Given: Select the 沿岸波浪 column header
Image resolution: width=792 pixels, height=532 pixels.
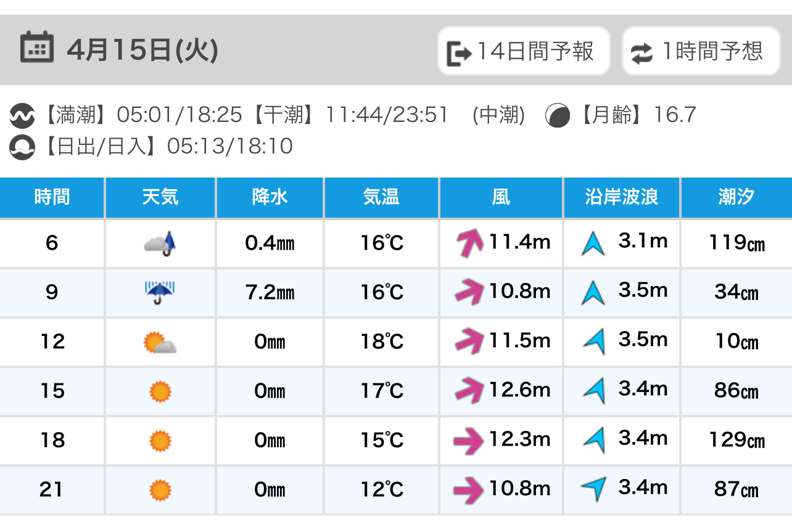Looking at the screenshot, I should [621, 197].
